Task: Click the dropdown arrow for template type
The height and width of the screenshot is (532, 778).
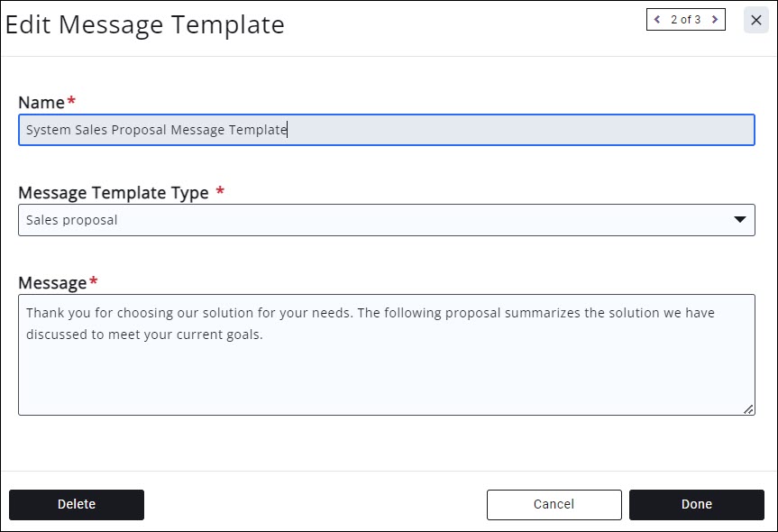Action: tap(739, 219)
